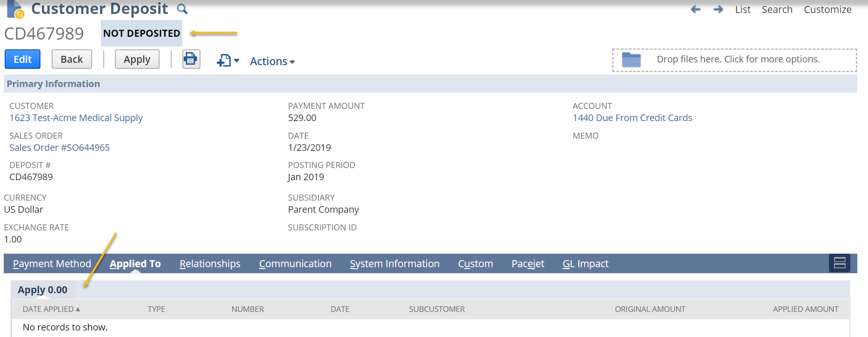The height and width of the screenshot is (337, 868).
Task: Open the 1440 Due From Credit Cards account
Action: click(x=632, y=118)
